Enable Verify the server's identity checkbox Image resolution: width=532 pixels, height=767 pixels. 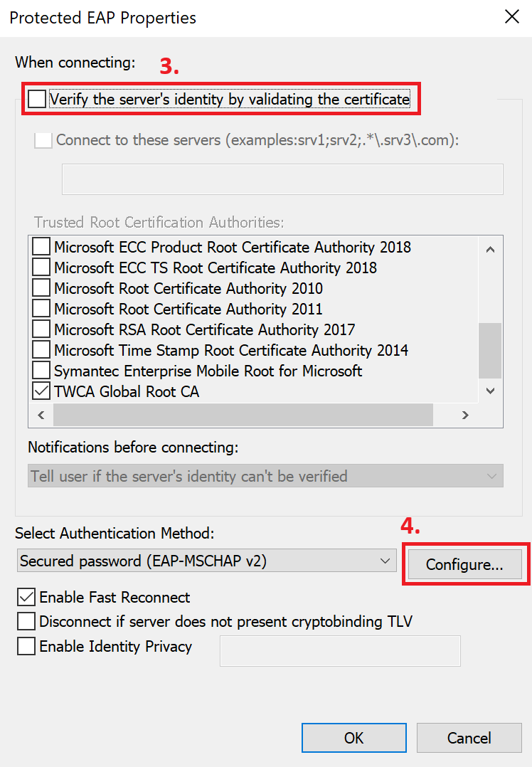tap(37, 99)
